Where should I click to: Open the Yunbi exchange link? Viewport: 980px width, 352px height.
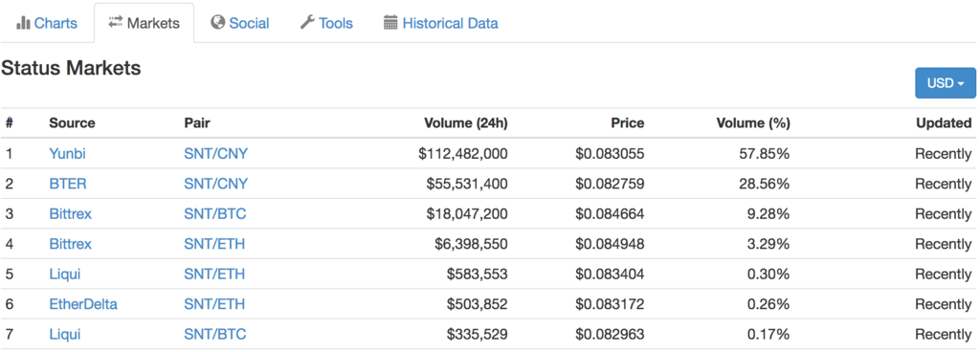[67, 154]
